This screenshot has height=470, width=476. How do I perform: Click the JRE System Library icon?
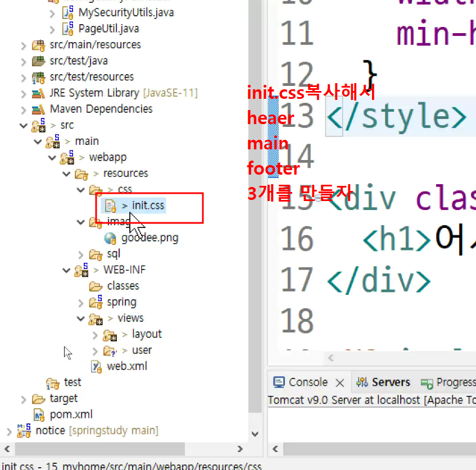click(39, 93)
